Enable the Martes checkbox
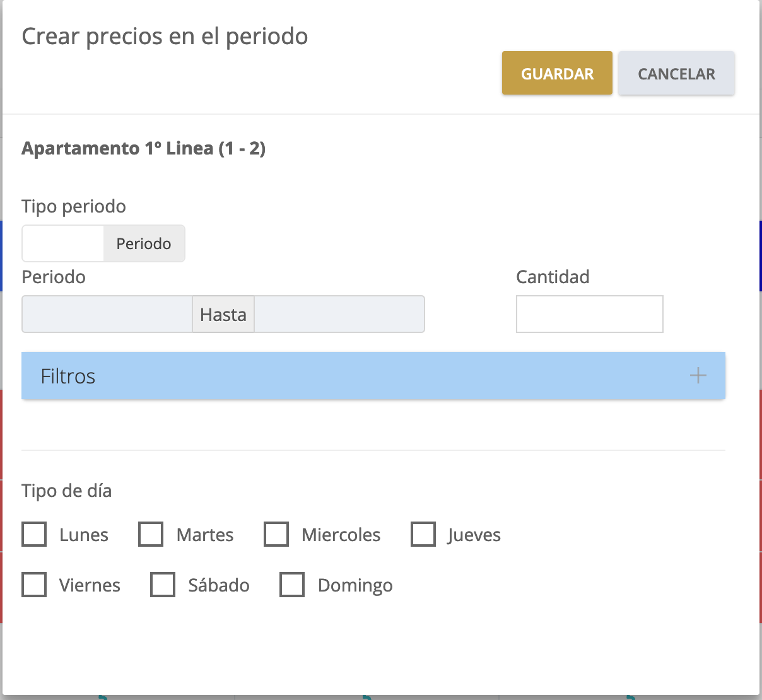762x700 pixels. pos(151,534)
